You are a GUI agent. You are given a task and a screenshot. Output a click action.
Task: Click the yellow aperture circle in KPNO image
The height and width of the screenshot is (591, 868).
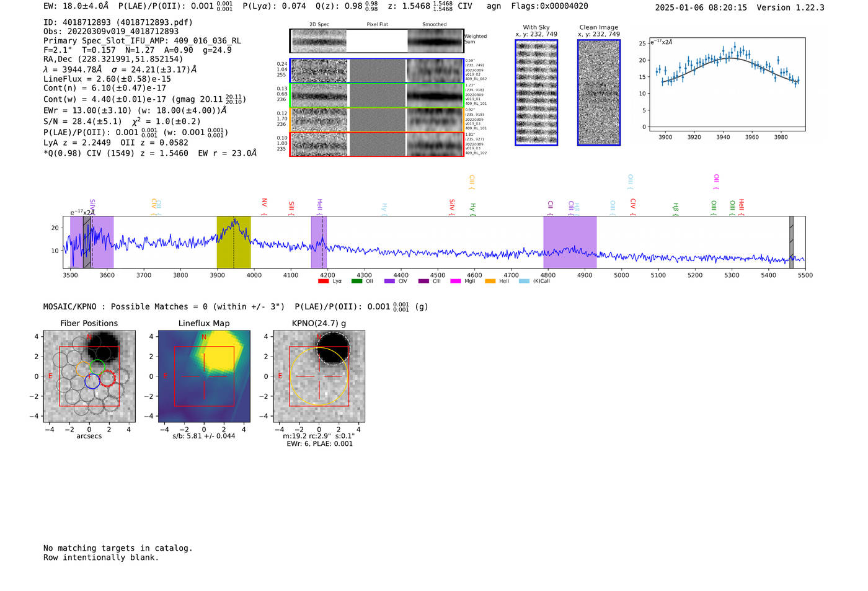point(319,376)
